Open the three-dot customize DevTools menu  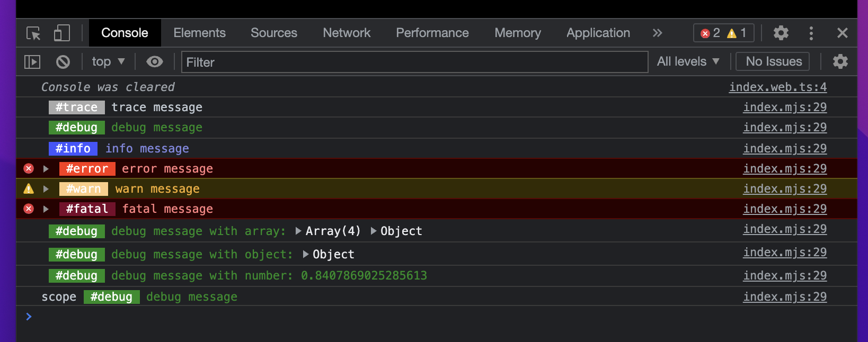click(811, 33)
